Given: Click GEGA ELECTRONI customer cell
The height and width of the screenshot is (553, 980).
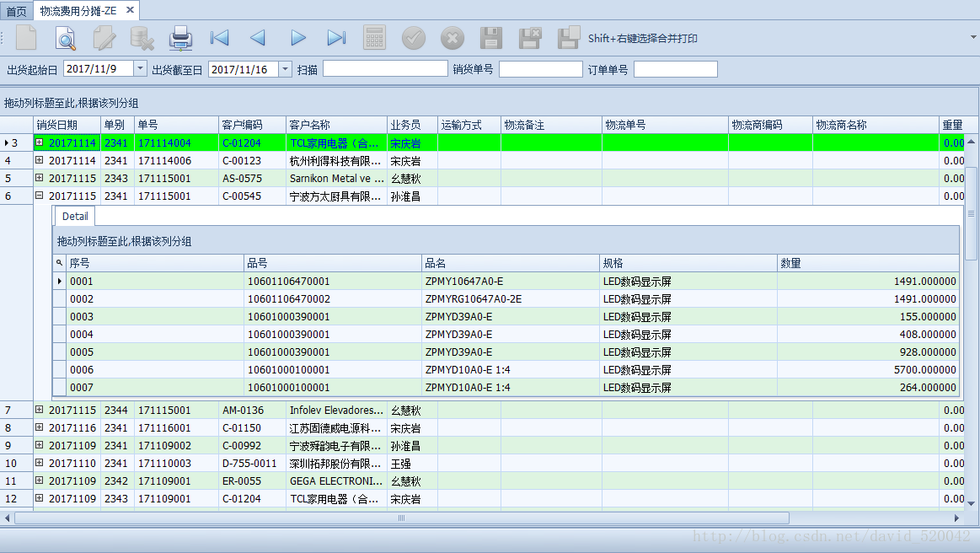Looking at the screenshot, I should (336, 481).
